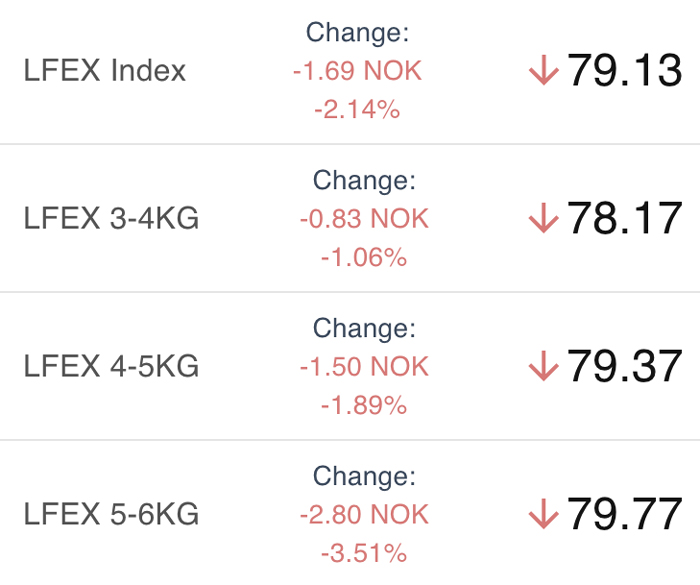
Task: Click the down arrow next to 79.37
Action: pyautogui.click(x=543, y=366)
